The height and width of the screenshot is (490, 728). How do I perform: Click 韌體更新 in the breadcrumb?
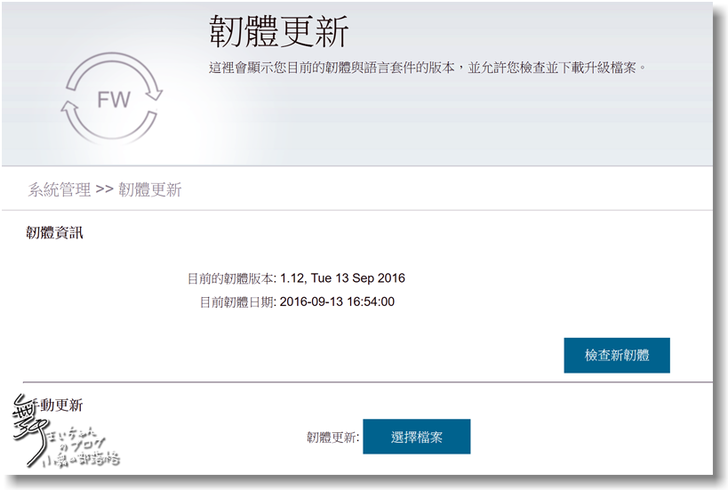pyautogui.click(x=150, y=189)
